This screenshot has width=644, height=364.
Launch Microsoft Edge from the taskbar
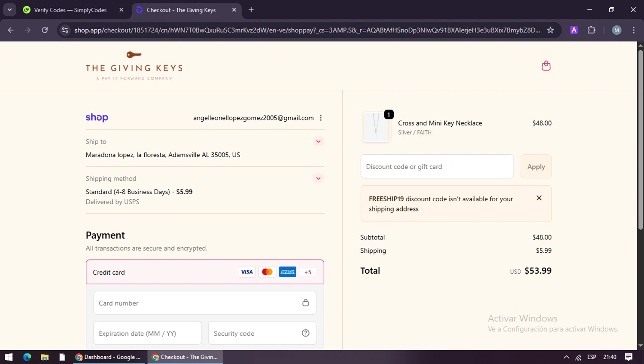(x=27, y=357)
